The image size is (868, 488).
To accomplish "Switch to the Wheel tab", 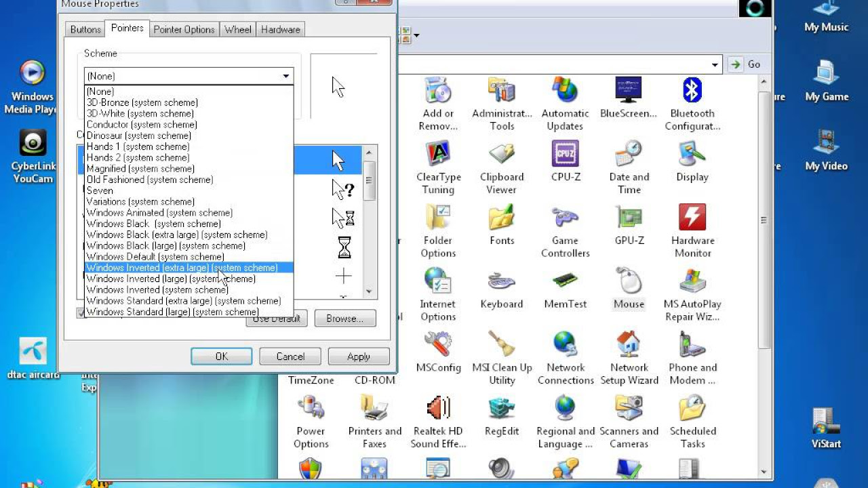I will (x=238, y=29).
